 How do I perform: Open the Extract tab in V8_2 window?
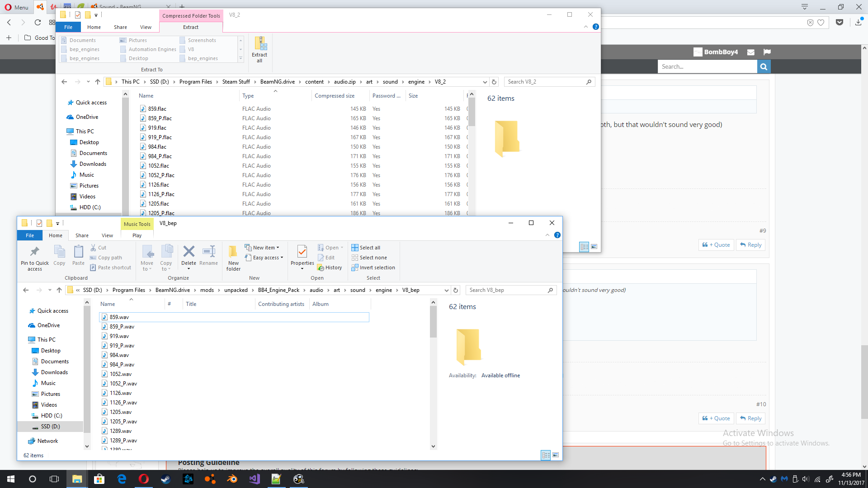click(191, 27)
